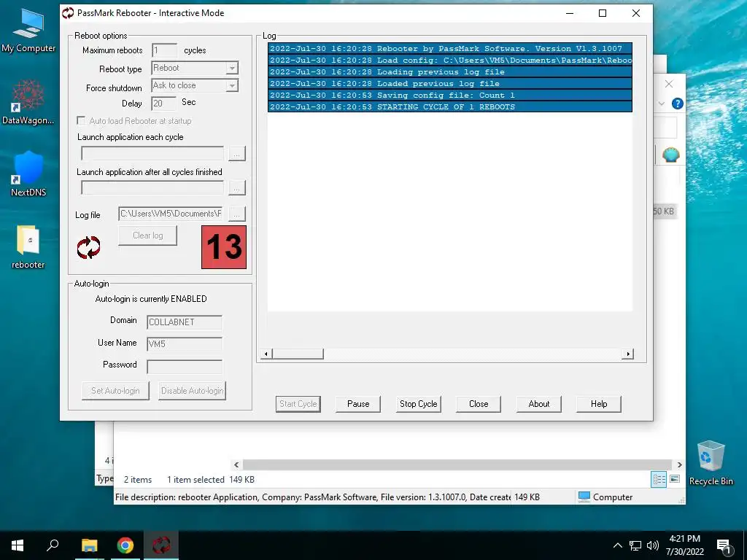747x560 pixels.
Task: Click Explorer horizontal scrollbar
Action: point(457,464)
